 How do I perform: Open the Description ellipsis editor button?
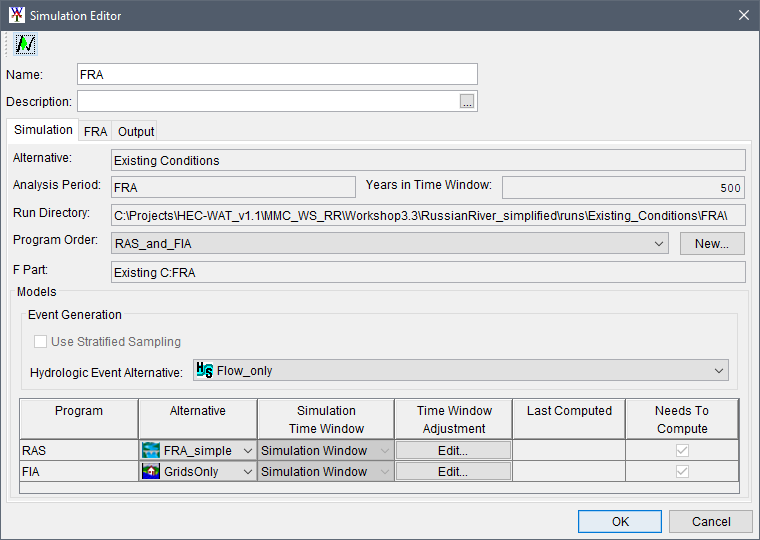pos(467,101)
